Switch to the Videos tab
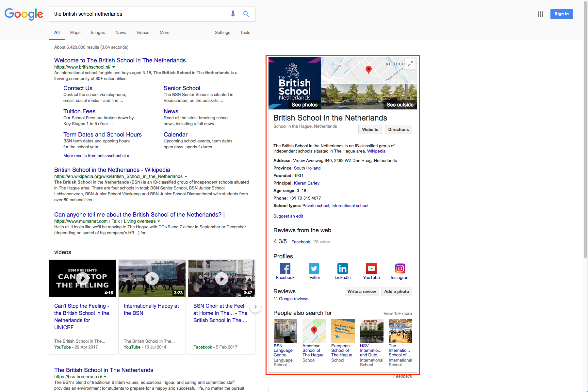 [143, 33]
